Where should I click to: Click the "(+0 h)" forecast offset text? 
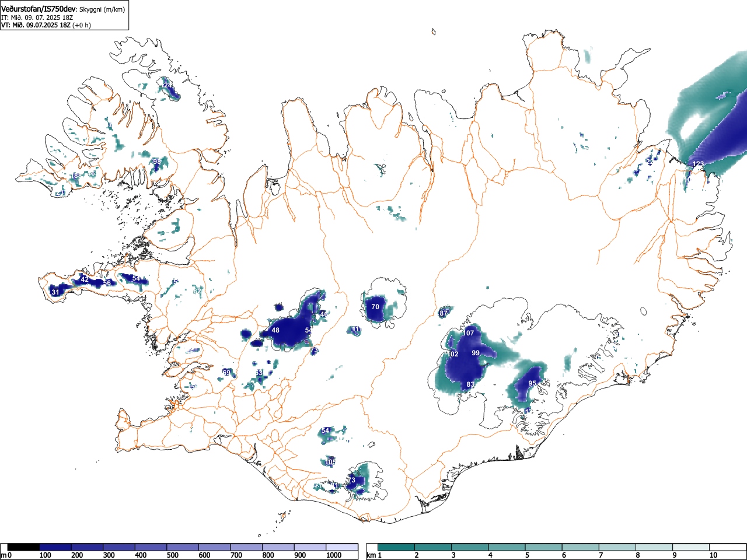coord(82,25)
